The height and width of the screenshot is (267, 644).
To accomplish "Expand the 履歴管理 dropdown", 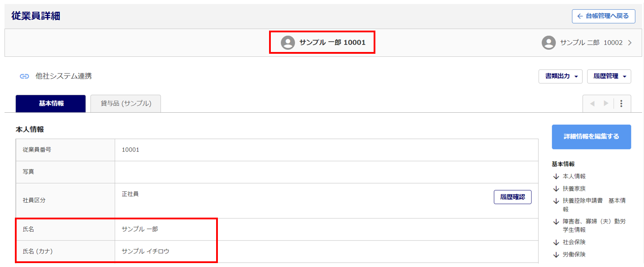I will coord(609,76).
